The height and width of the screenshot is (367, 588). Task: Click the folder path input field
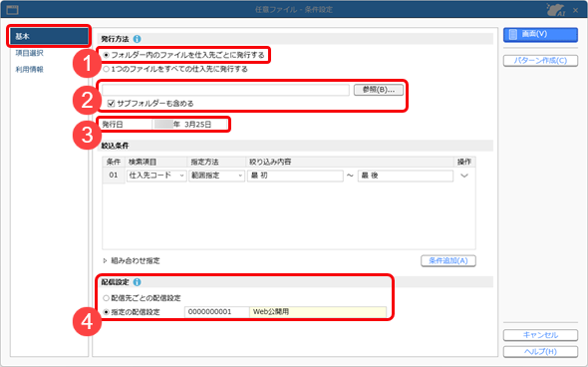pos(226,90)
